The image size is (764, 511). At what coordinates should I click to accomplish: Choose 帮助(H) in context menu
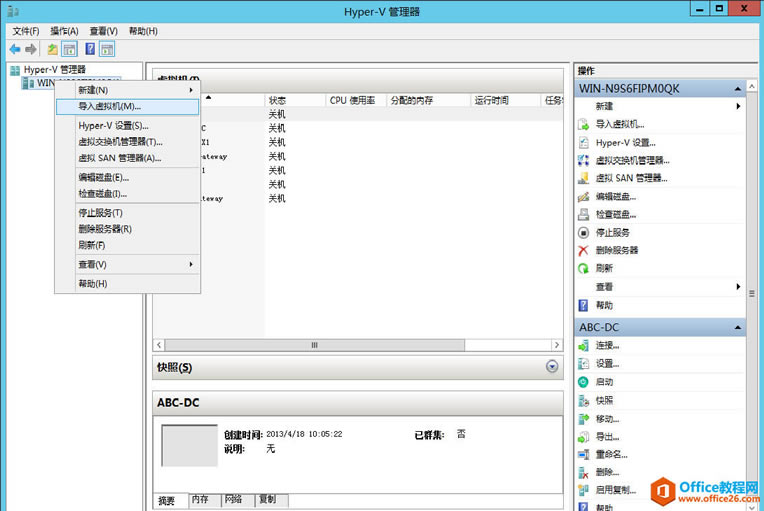click(128, 284)
